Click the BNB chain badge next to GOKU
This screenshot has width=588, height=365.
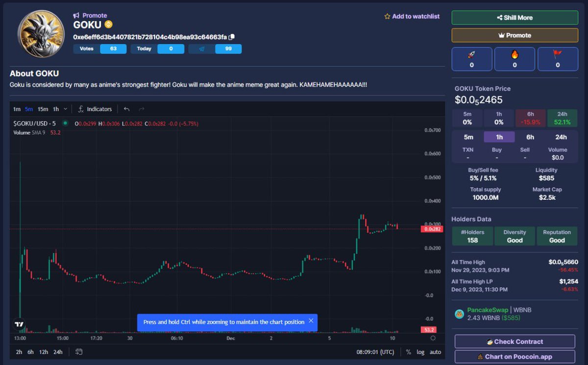coord(108,24)
